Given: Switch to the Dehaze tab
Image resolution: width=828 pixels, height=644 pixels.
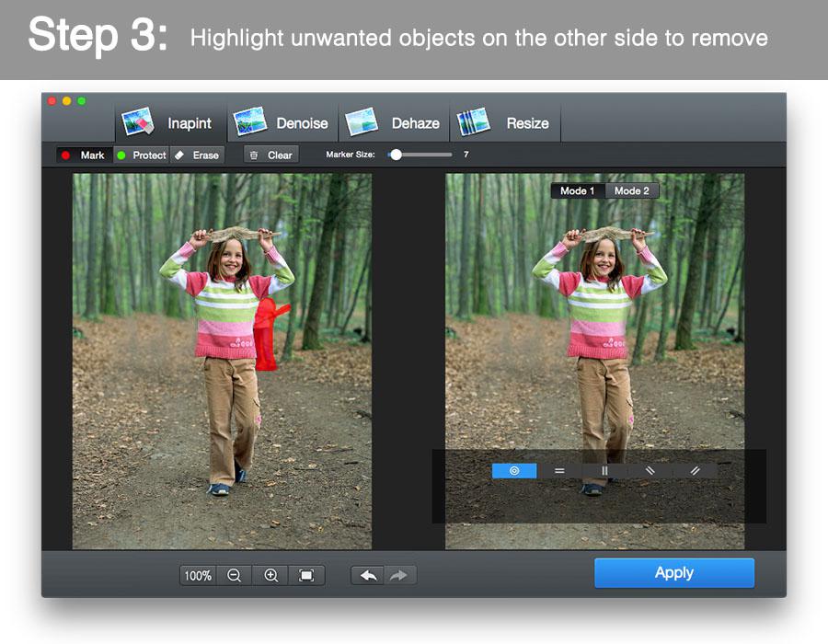Looking at the screenshot, I should [x=394, y=123].
